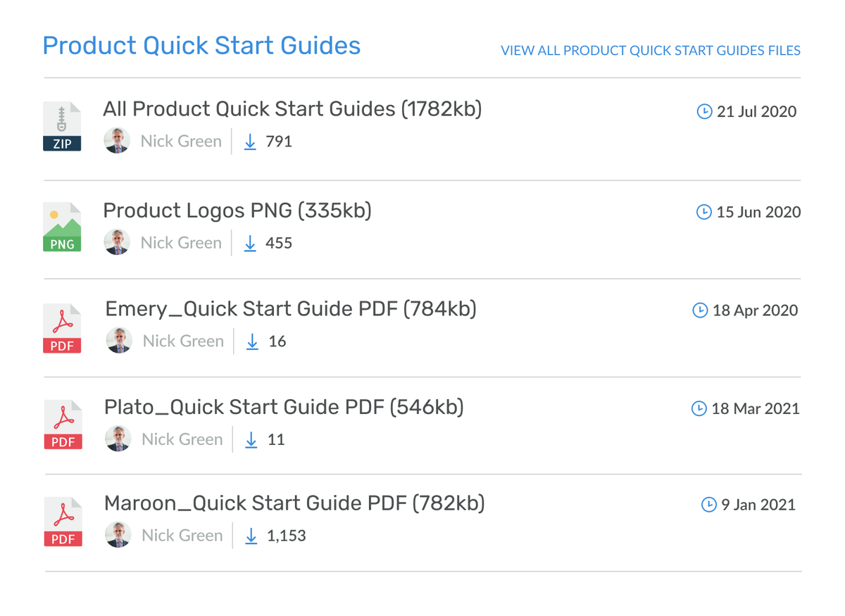This screenshot has height=616, width=845.
Task: Click clock icon beside 21 Jul 2020
Action: 703,111
